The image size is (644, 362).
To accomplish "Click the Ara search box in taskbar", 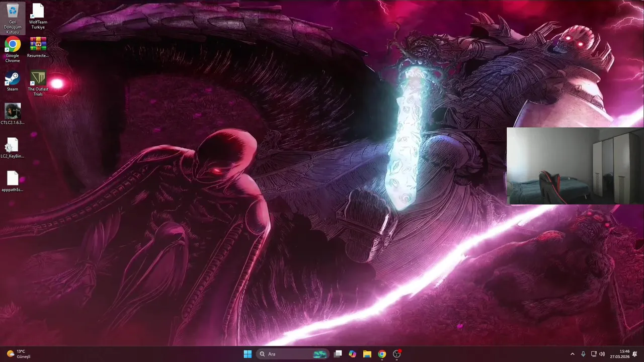I will [293, 354].
